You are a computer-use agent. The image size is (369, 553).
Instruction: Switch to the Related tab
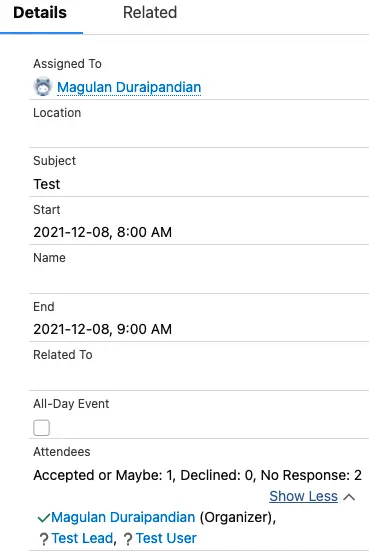(150, 13)
